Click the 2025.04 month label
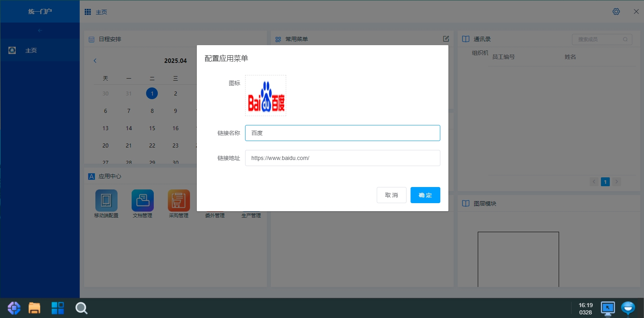The width and height of the screenshot is (644, 318). coord(175,61)
